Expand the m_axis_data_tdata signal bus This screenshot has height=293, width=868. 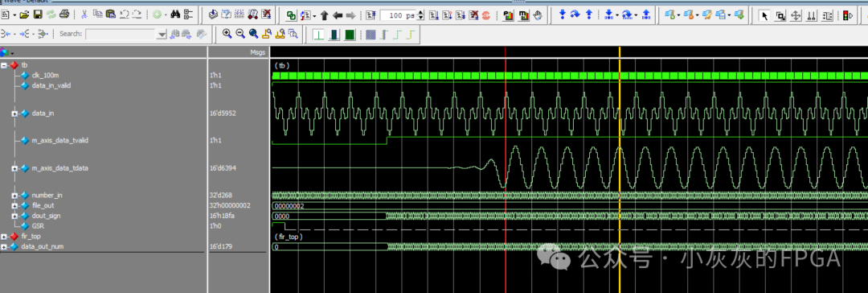pos(15,167)
